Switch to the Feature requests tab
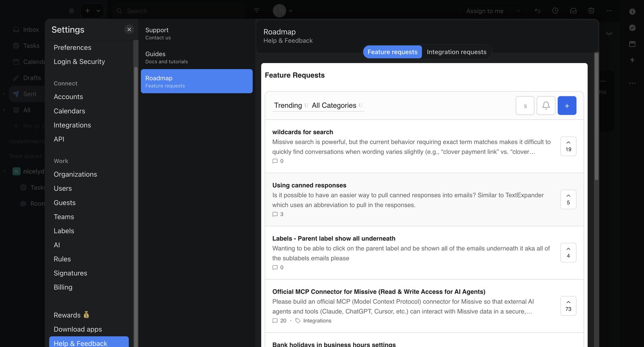The image size is (644, 347). [x=392, y=52]
